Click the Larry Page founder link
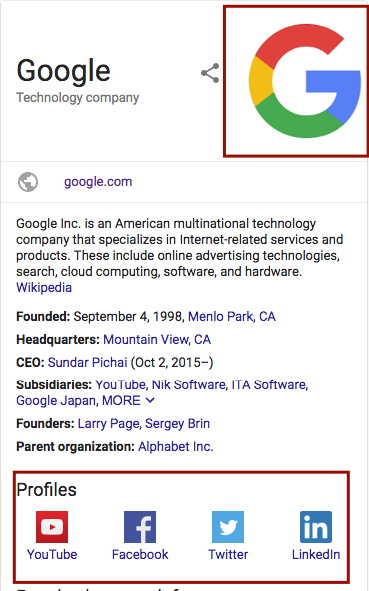 click(109, 424)
